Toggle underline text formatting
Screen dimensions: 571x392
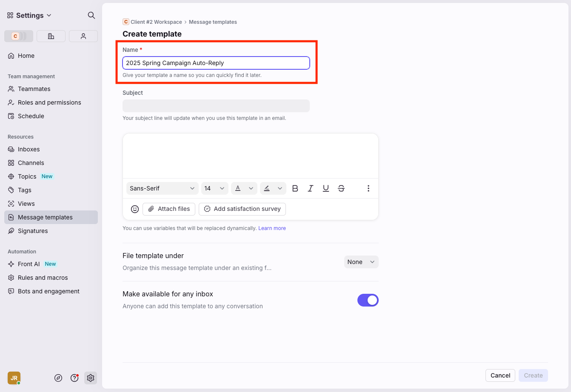pos(326,188)
